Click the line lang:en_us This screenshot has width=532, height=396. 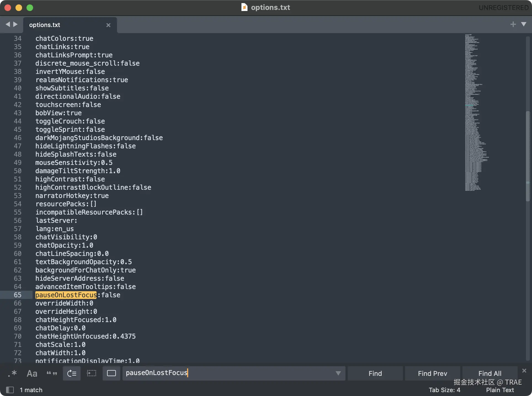click(x=55, y=229)
